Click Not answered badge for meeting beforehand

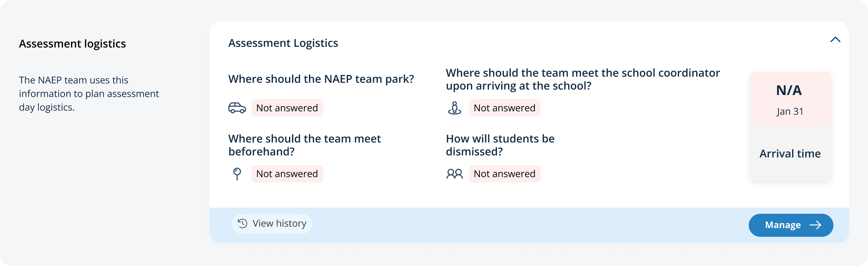(x=287, y=174)
